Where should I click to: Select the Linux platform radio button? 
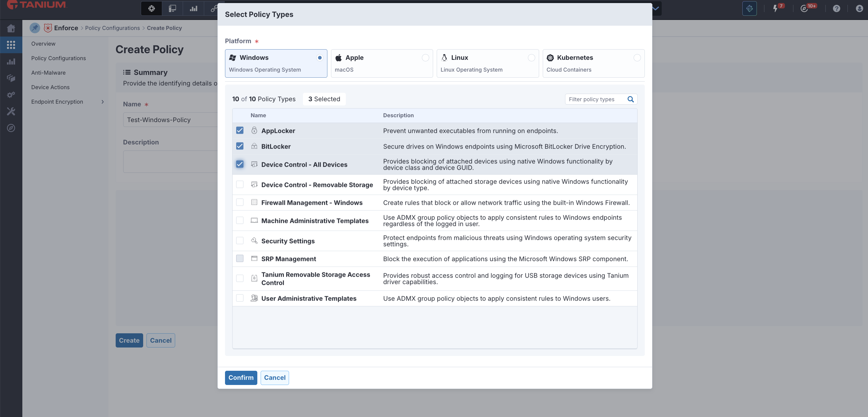[531, 58]
